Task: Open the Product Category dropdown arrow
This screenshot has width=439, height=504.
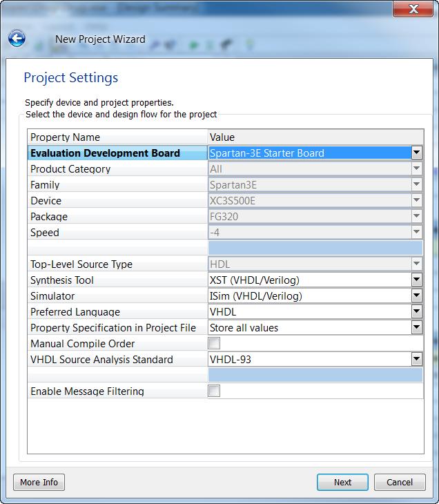Action: 416,168
